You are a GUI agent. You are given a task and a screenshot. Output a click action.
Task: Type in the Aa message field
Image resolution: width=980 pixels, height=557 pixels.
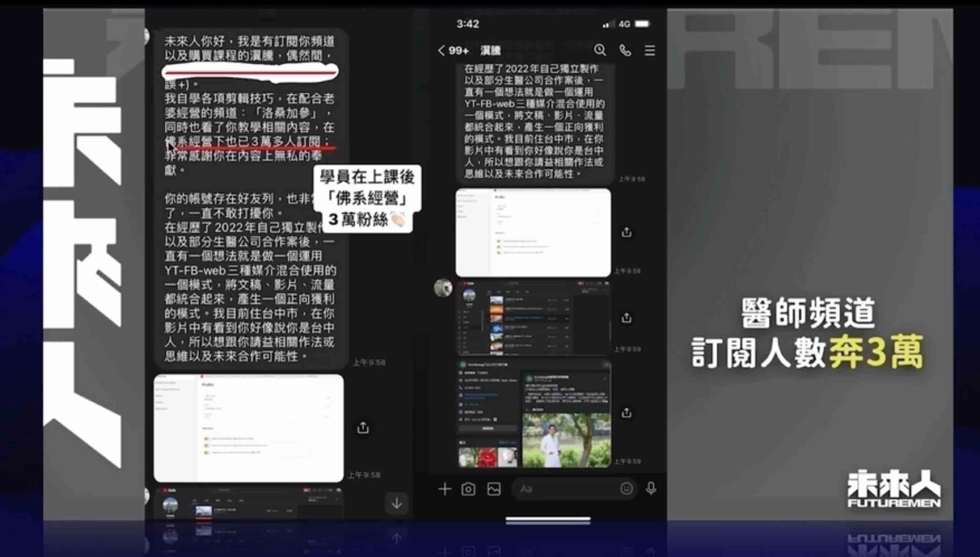click(x=566, y=489)
